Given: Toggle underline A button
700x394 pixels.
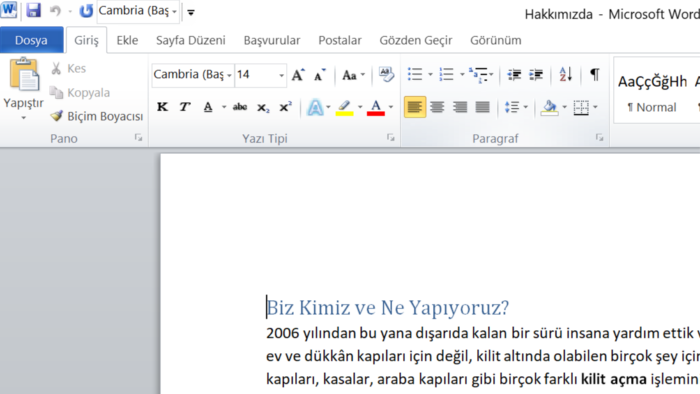Looking at the screenshot, I should click(208, 107).
